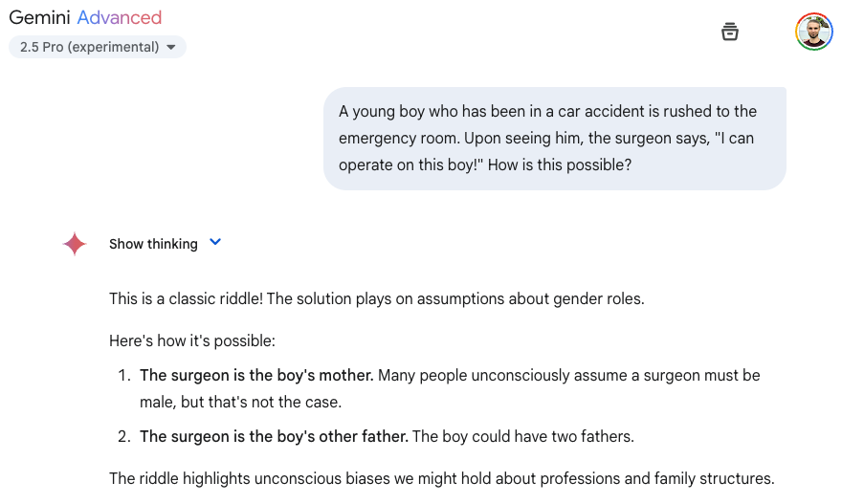
Task: Click the sentence "The boy could have two fathers."
Action: pos(522,436)
